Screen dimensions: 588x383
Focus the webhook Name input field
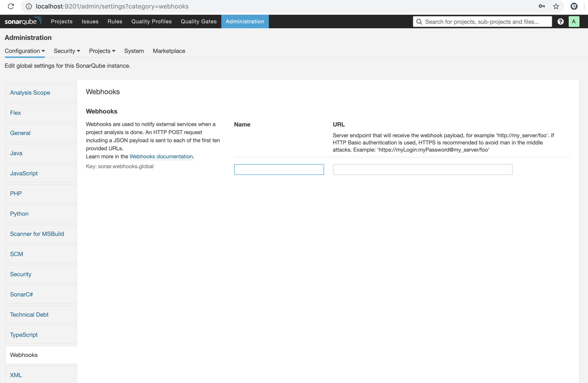point(279,170)
